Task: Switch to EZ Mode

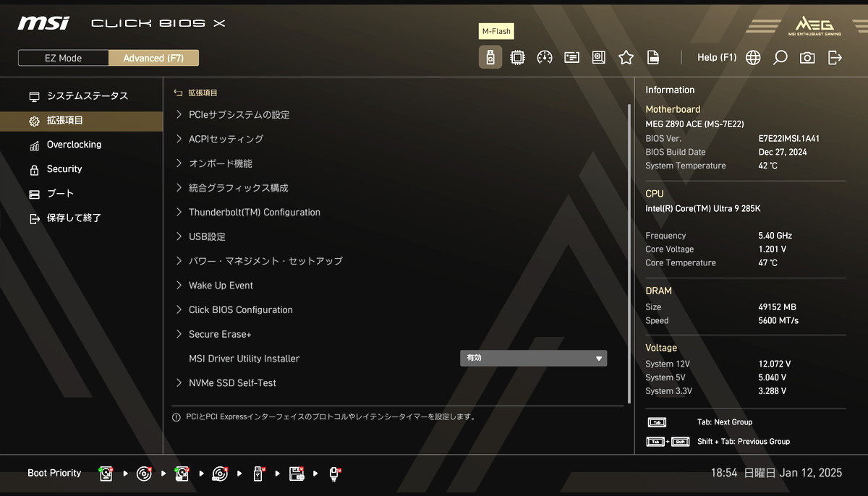Action: point(64,58)
